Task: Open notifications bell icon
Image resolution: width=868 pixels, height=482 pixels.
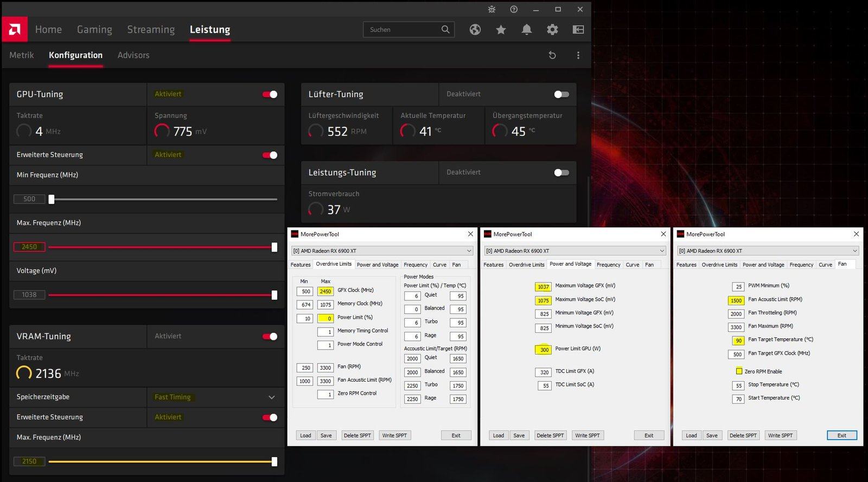Action: (x=526, y=29)
